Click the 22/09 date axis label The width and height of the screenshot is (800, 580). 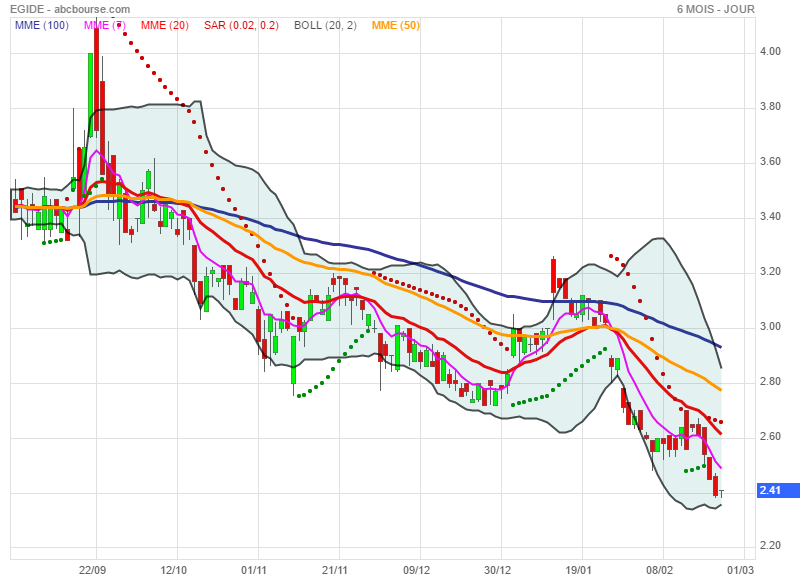coord(92,570)
